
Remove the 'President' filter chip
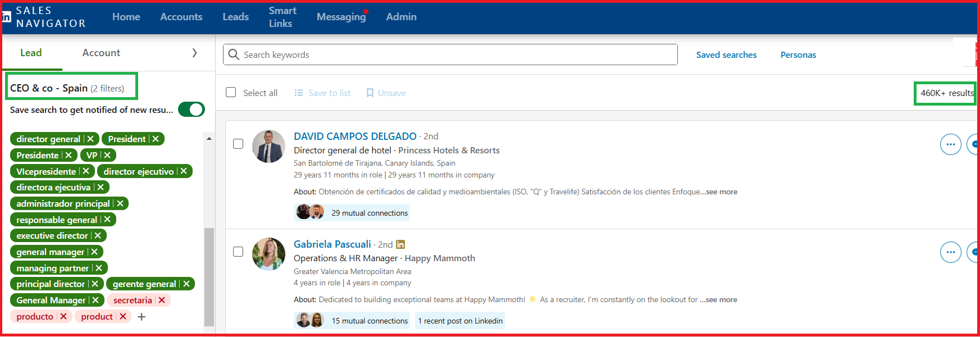[x=156, y=139]
